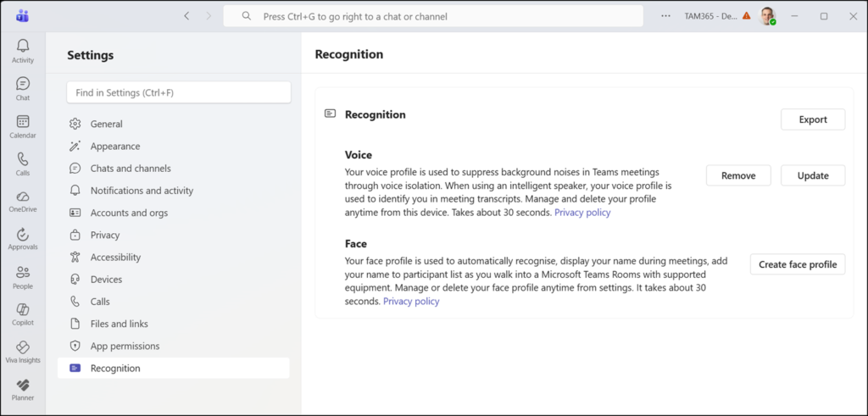868x416 pixels.
Task: Click the TAM365 organization name
Action: point(711,16)
